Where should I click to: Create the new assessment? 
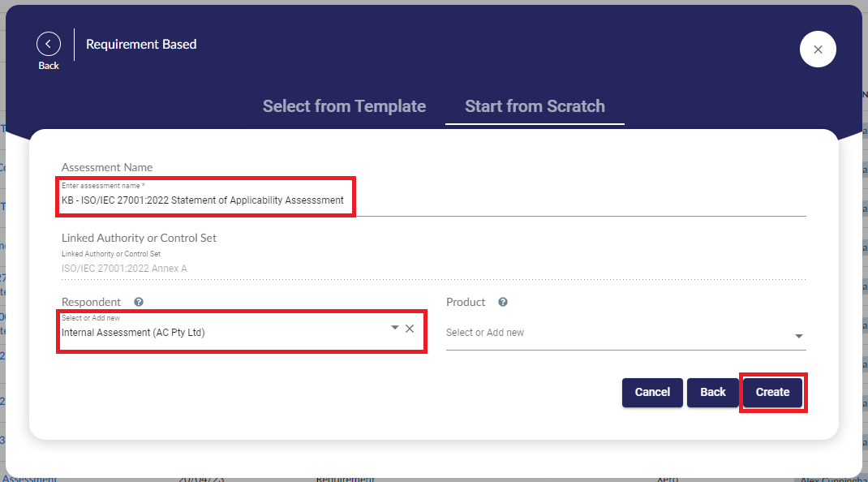[x=772, y=392]
